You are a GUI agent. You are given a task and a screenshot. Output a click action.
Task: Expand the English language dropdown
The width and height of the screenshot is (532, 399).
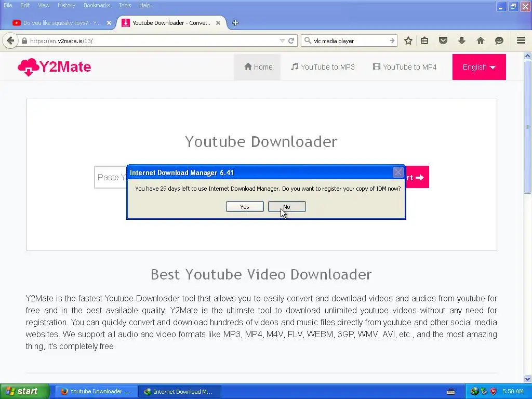[478, 67]
